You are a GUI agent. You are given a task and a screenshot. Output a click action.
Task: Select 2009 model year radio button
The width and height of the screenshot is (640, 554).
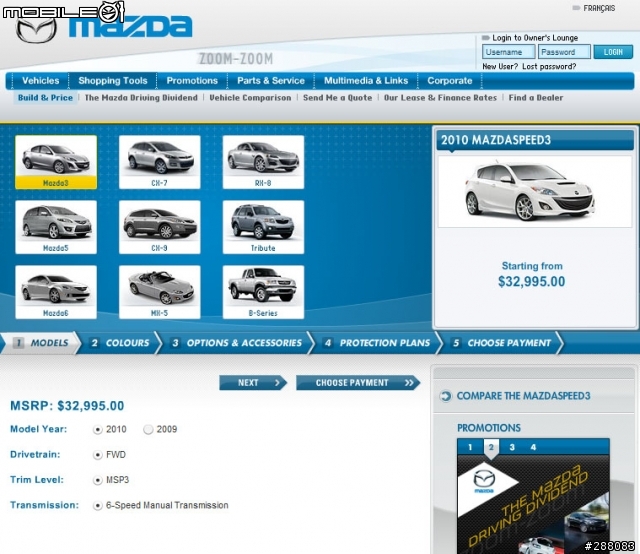click(x=148, y=429)
